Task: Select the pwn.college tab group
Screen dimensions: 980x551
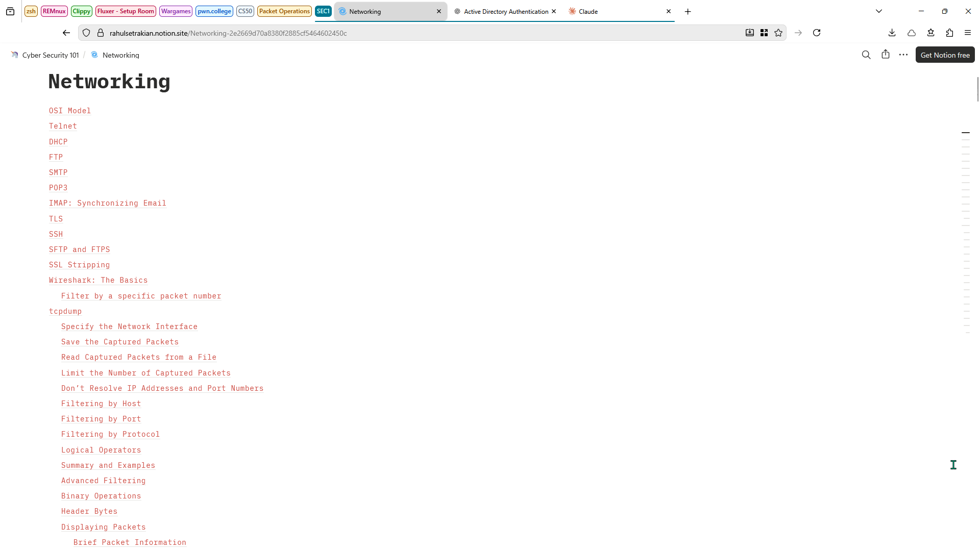Action: [x=214, y=11]
